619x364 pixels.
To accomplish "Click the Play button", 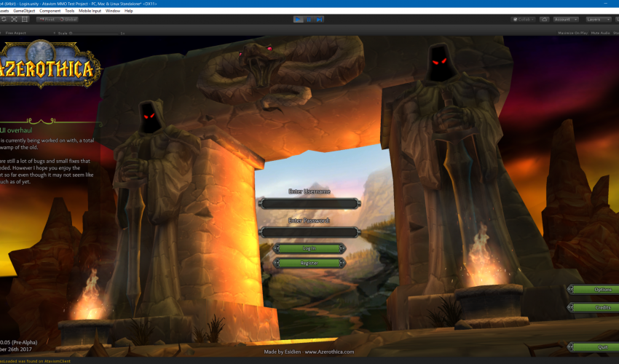I will click(299, 20).
